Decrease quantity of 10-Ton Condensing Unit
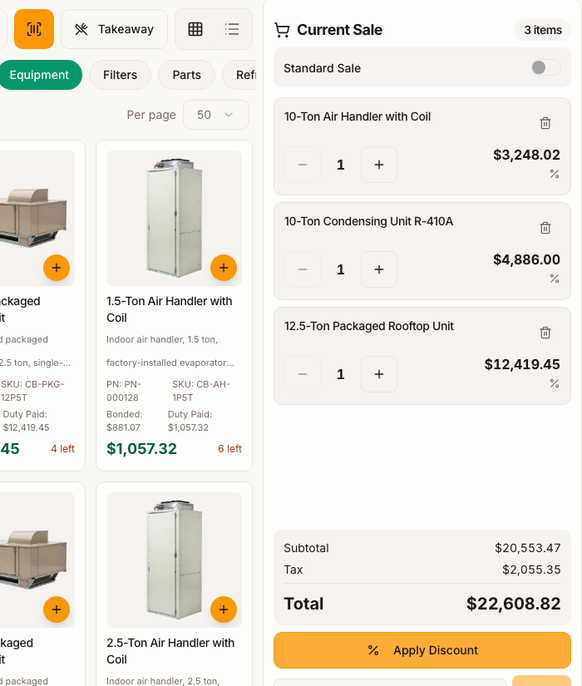The image size is (582, 686). (x=302, y=269)
